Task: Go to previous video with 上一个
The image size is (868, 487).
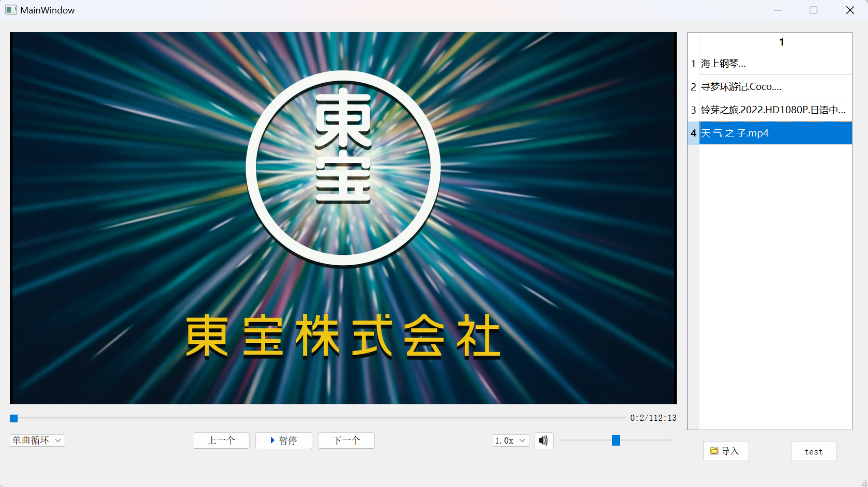Action: (221, 440)
